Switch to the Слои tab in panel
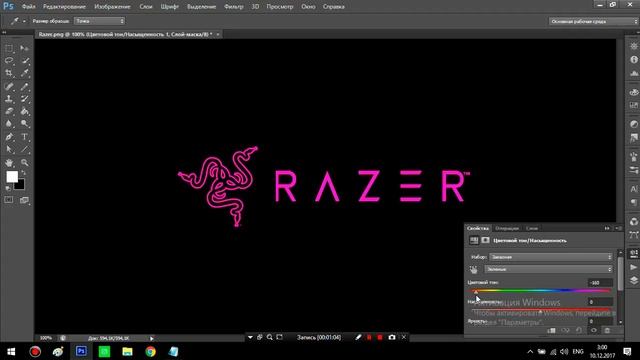Screen dimensions: 640x360 pos(532,228)
